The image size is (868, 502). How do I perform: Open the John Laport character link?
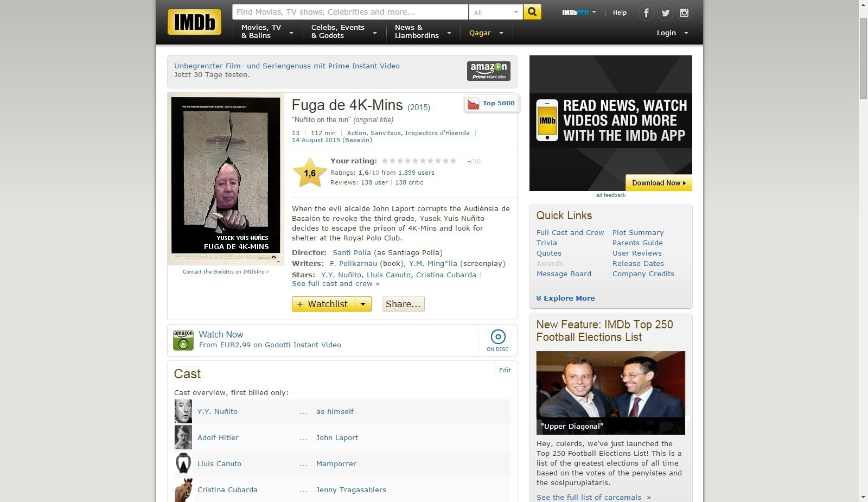[x=337, y=437]
